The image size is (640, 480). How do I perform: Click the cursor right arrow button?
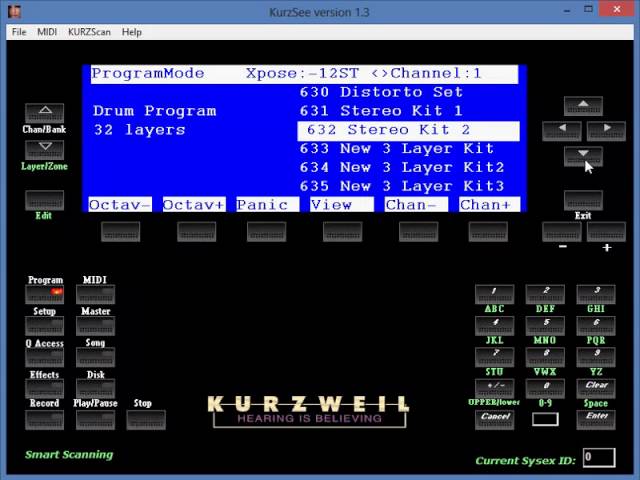point(606,131)
